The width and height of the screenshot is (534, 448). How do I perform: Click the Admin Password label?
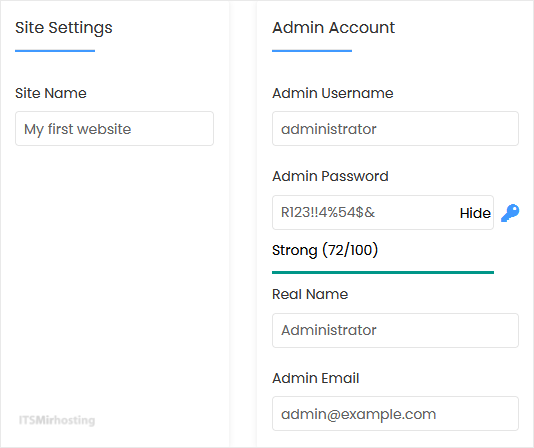coord(330,176)
